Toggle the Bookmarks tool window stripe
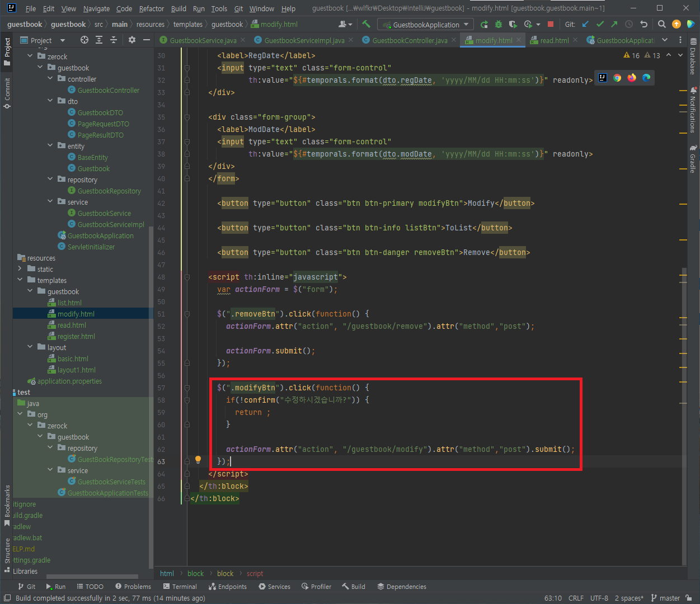This screenshot has width=700, height=604. (x=7, y=506)
